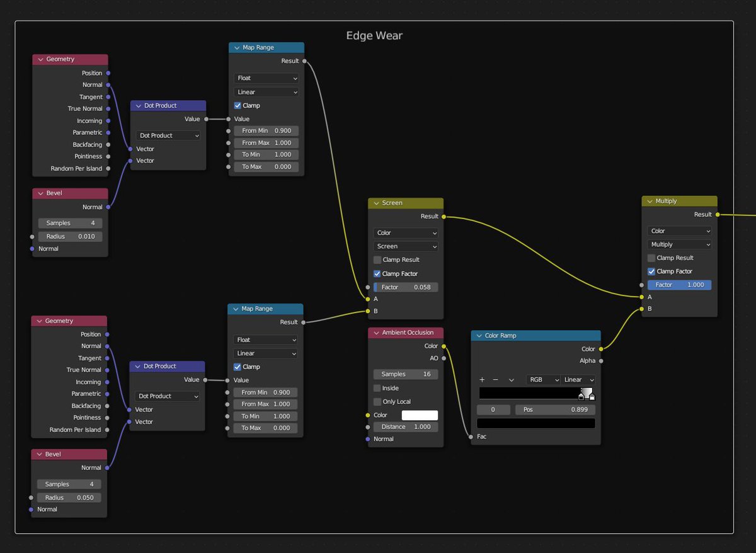Viewport: 756px width, 553px height.
Task: Edit Color Ramp active stop index 0 field
Action: point(493,410)
